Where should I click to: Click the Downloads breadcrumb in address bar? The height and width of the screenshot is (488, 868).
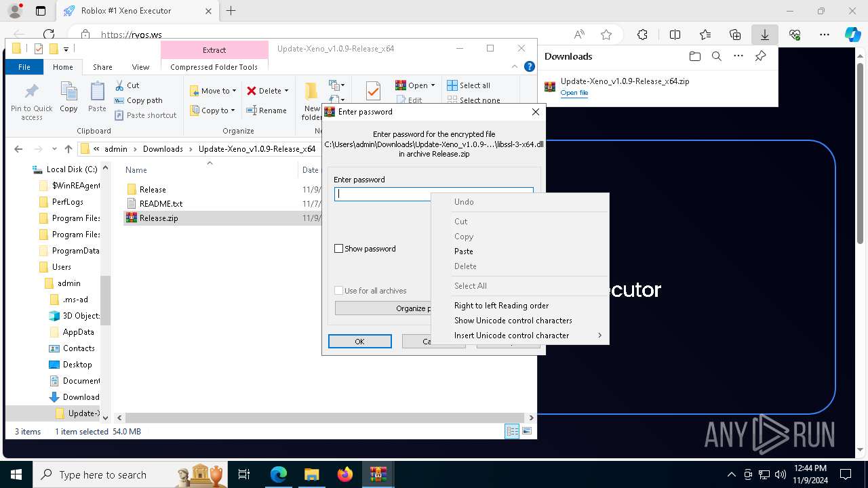[x=163, y=149]
